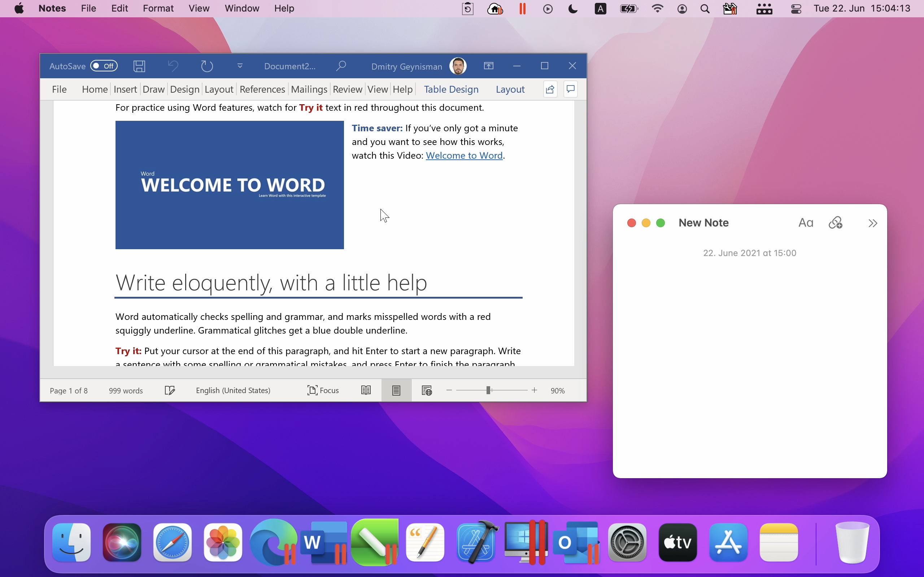The height and width of the screenshot is (577, 924).
Task: Expand the Quick Access Toolbar dropdown arrow
Action: (240, 66)
